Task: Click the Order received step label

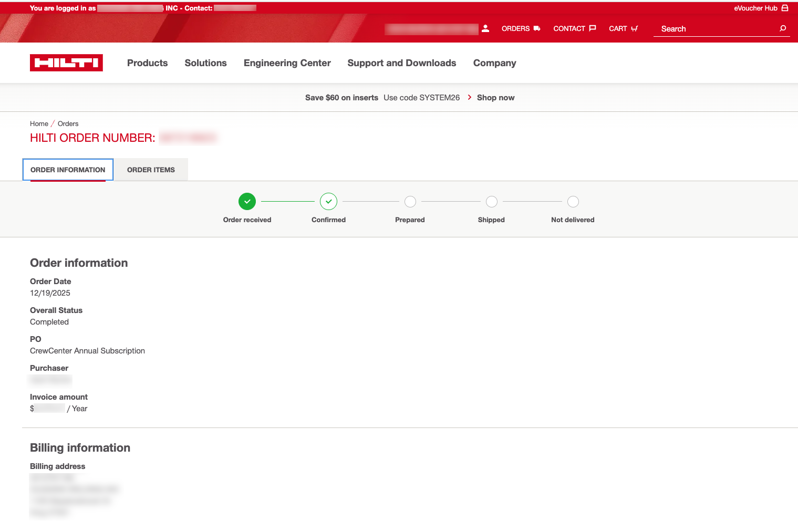Action: (247, 220)
